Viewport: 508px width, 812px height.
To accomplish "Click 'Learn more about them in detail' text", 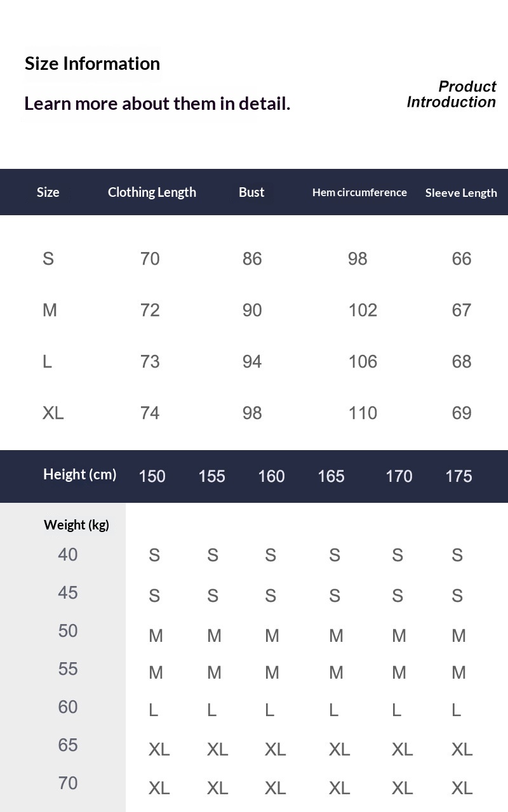I will 157,103.
